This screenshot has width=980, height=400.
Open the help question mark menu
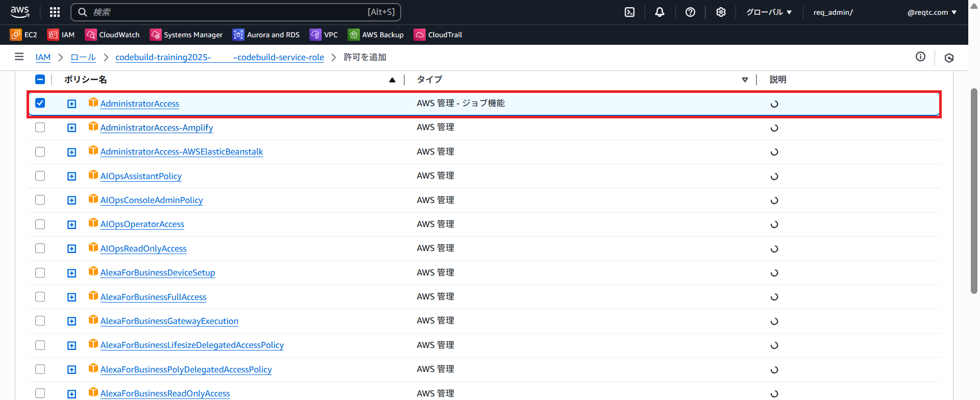tap(690, 12)
